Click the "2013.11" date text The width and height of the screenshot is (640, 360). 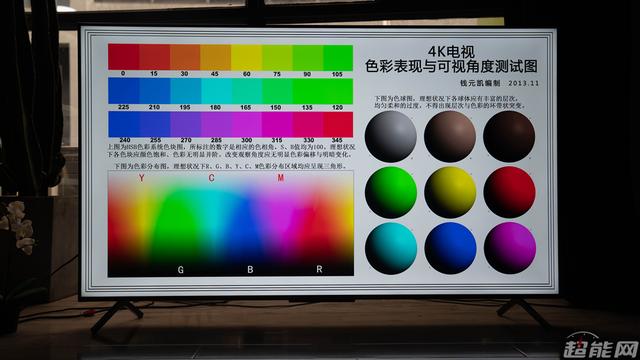524,83
